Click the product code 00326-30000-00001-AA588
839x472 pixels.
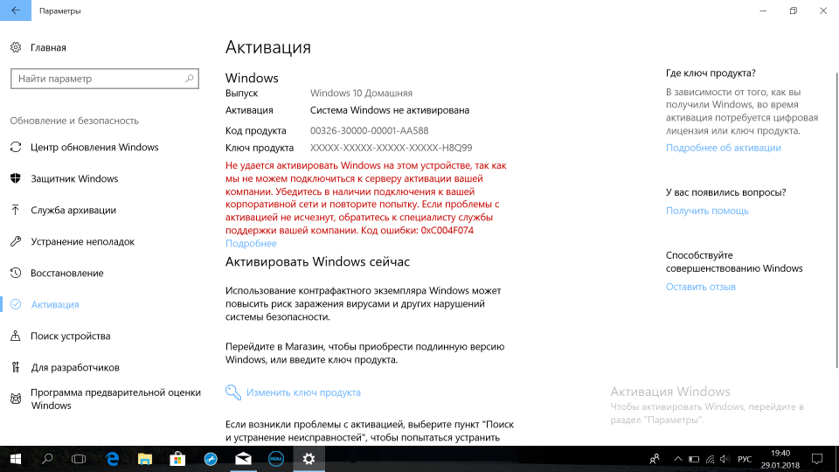pos(369,131)
